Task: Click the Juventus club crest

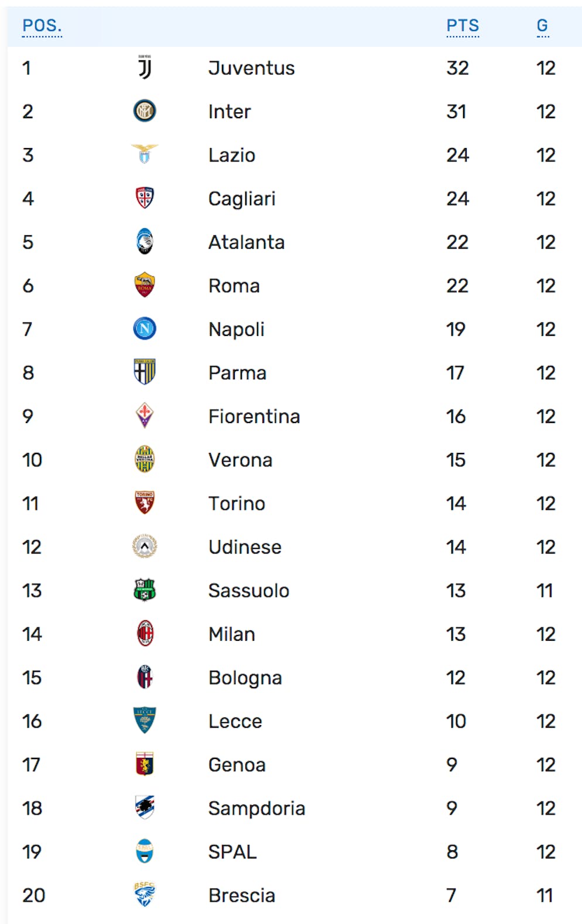Action: [145, 67]
